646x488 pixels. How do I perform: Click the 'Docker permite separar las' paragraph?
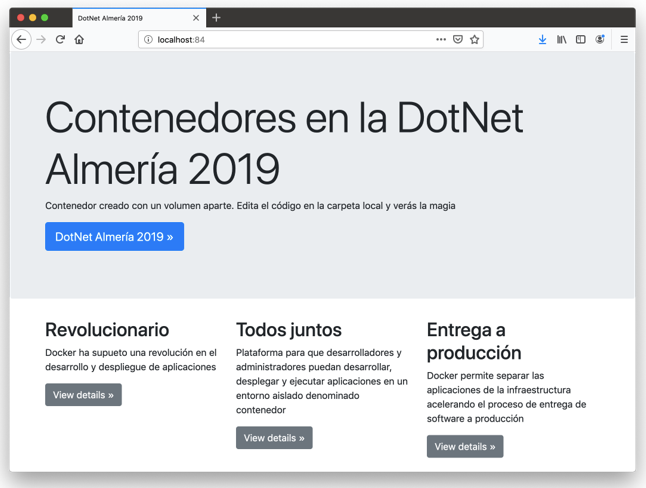pyautogui.click(x=506, y=397)
